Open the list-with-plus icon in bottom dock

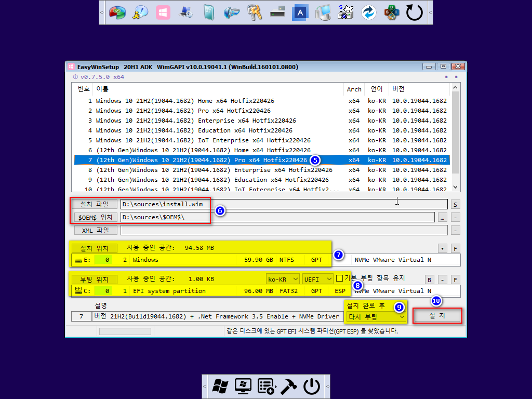point(266,387)
